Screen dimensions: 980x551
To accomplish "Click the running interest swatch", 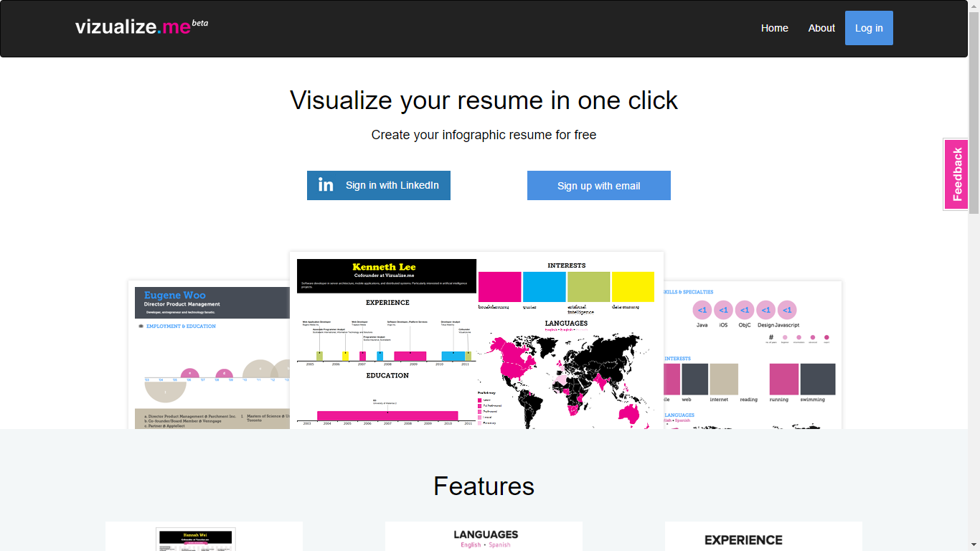I will point(784,379).
